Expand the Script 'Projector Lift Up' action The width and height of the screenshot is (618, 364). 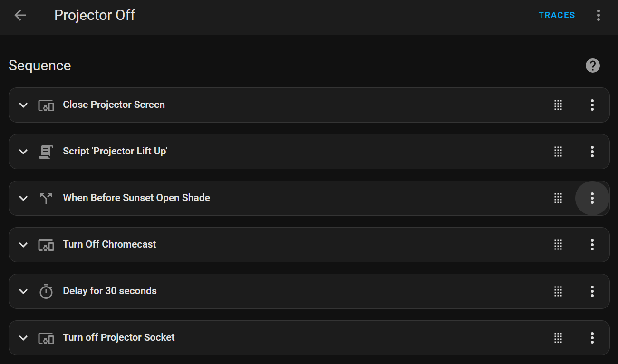(23, 152)
